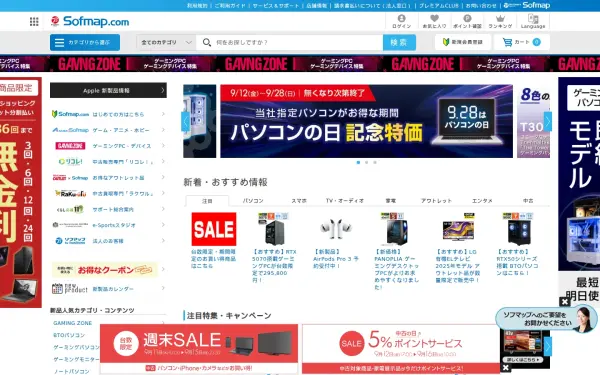This screenshot has width=600, height=375.
Task: Open the hamburger category menu button
Action: point(85,42)
